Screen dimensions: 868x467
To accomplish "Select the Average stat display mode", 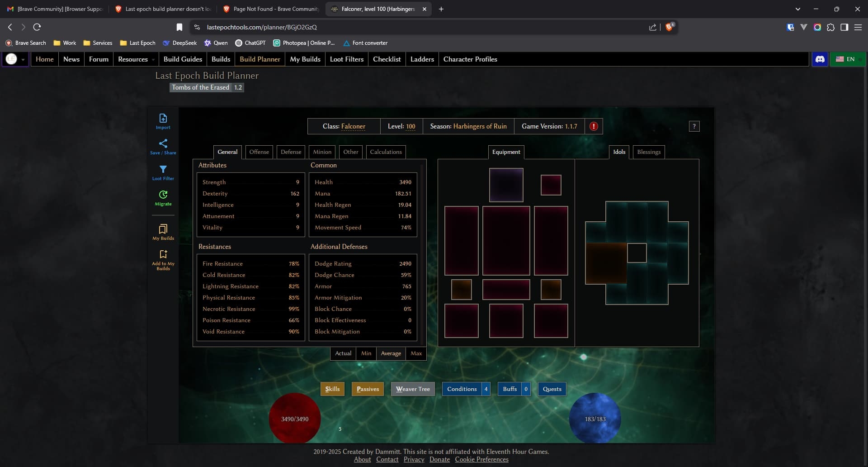I will pos(391,353).
